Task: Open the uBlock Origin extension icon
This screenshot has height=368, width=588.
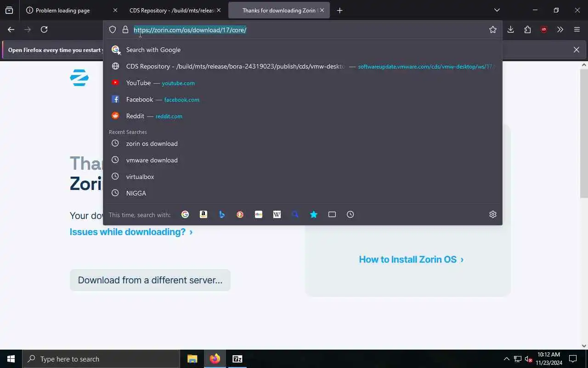Action: click(544, 29)
